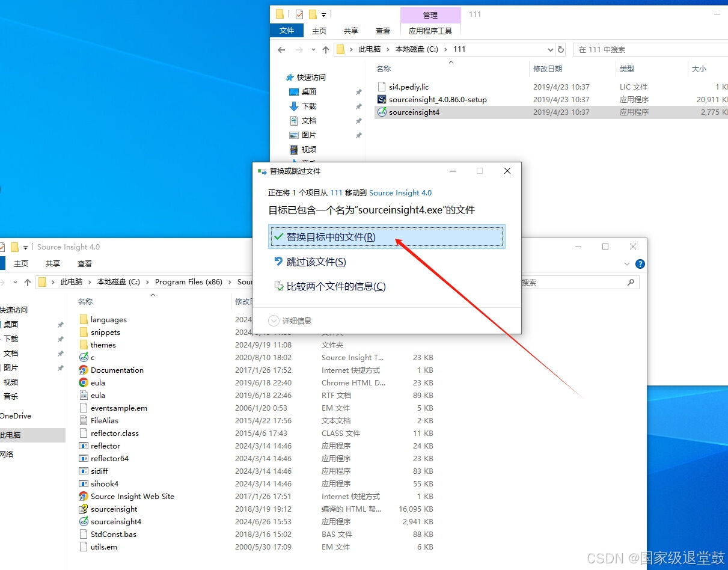The image size is (728, 570).
Task: Open the 主页 tab in the 111 window
Action: tap(319, 31)
